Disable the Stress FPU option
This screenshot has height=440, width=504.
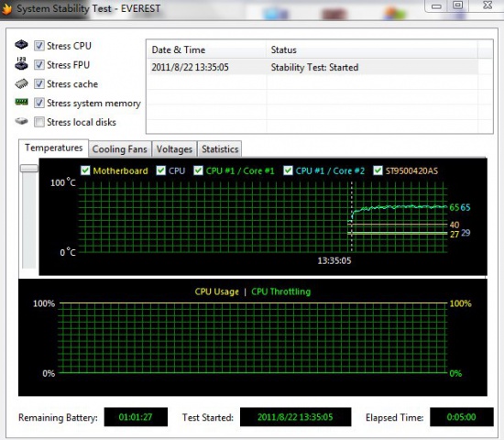click(39, 65)
